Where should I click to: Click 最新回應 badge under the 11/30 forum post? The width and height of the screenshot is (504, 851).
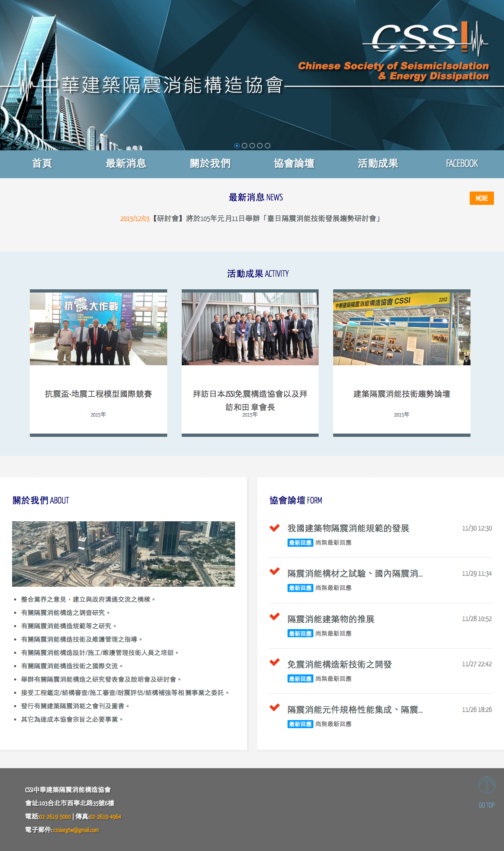pos(300,543)
